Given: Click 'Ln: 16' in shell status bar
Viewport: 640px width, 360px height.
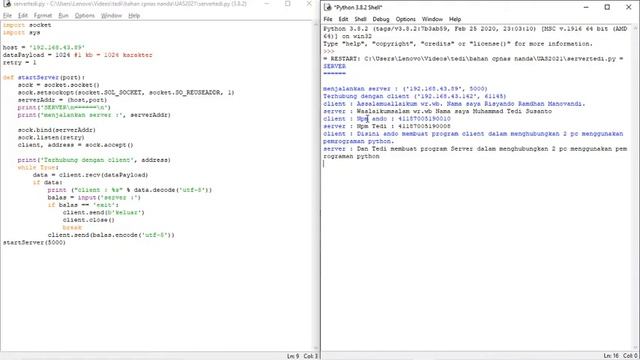Looking at the screenshot, I should (x=611, y=356).
